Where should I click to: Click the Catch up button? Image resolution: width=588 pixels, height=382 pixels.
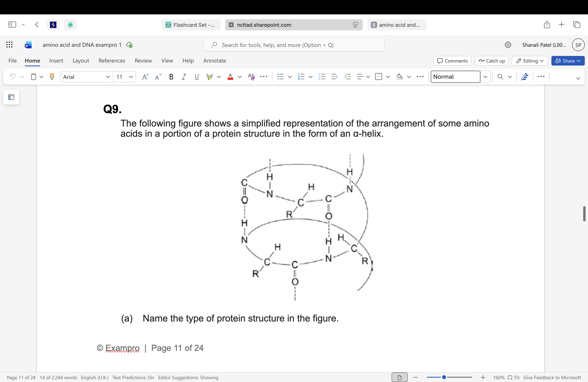point(491,61)
